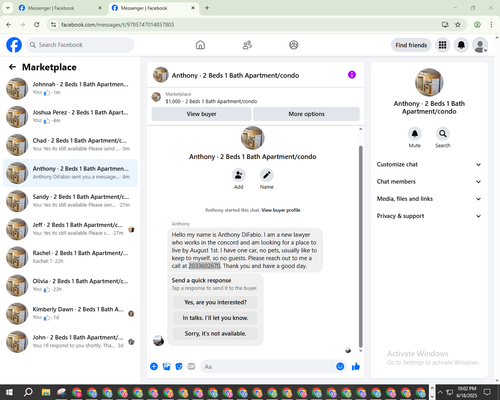The width and height of the screenshot is (500, 400).
Task: View site information icon in address bar
Action: 53,25
